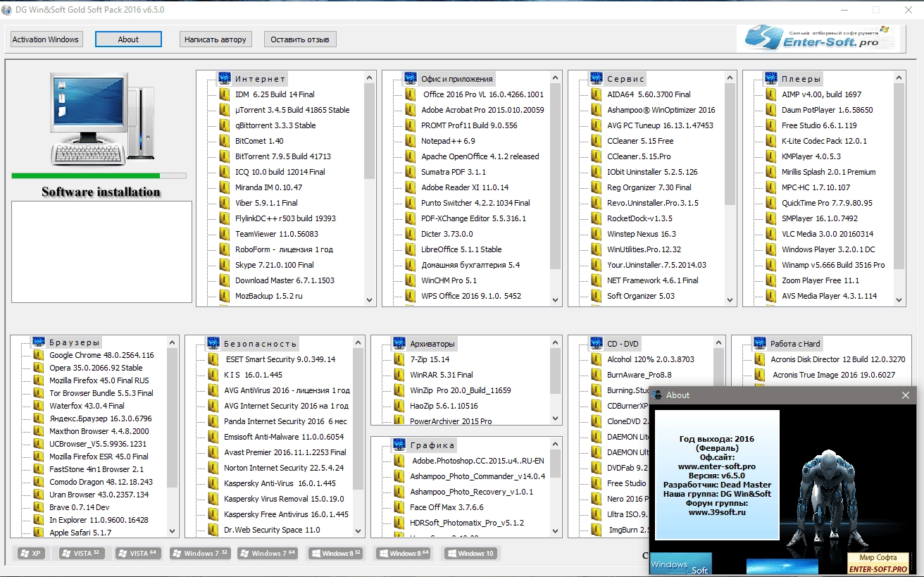This screenshot has width=924, height=577.
Task: Open the Мир Софта ENTER-SOFT.PRO banner in About
Action: (878, 564)
